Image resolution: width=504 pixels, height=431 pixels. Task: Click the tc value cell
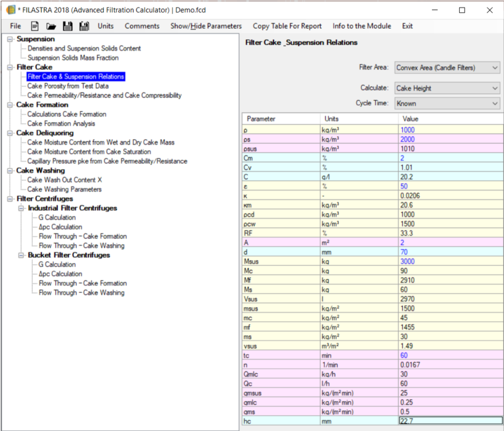(x=451, y=355)
